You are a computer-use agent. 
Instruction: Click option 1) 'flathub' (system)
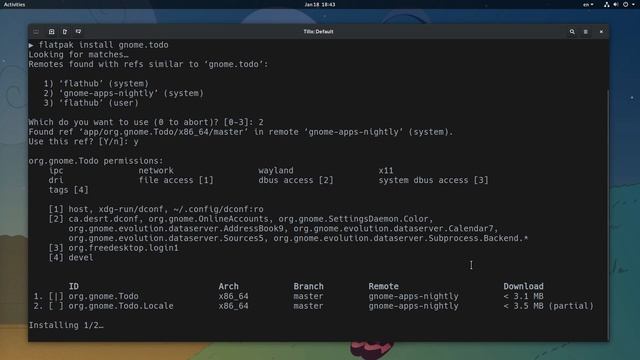(96, 84)
